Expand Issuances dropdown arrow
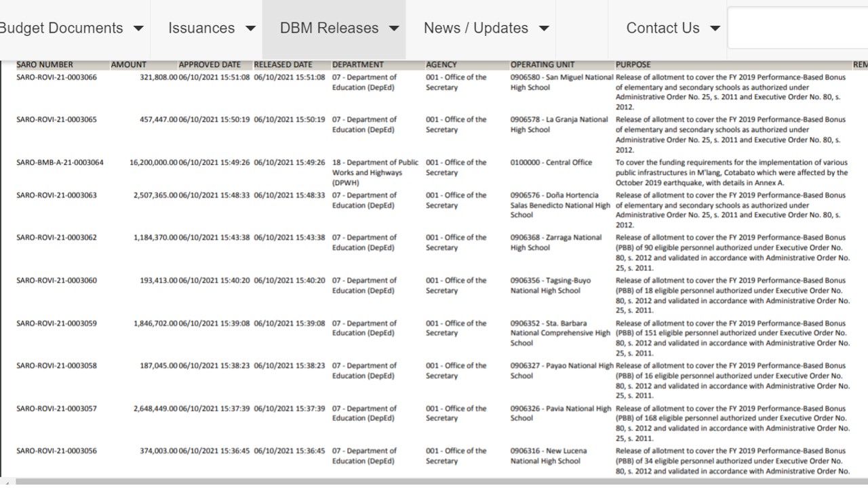The image size is (868, 488). click(250, 28)
